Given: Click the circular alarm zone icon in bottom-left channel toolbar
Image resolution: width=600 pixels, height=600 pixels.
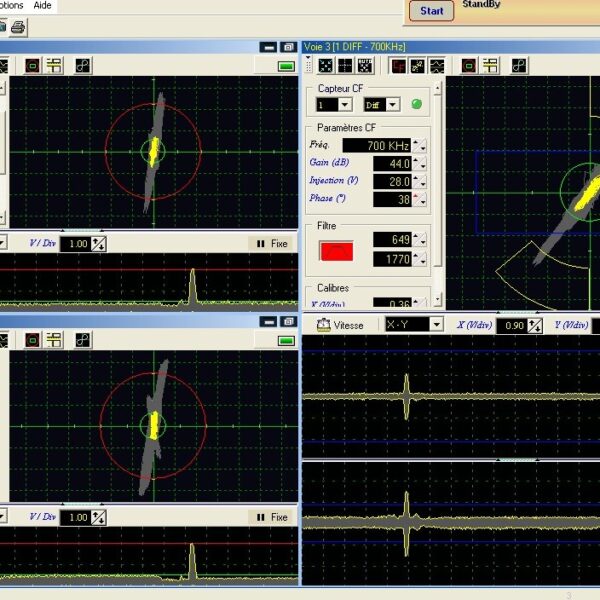Looking at the screenshot, I should point(33,340).
